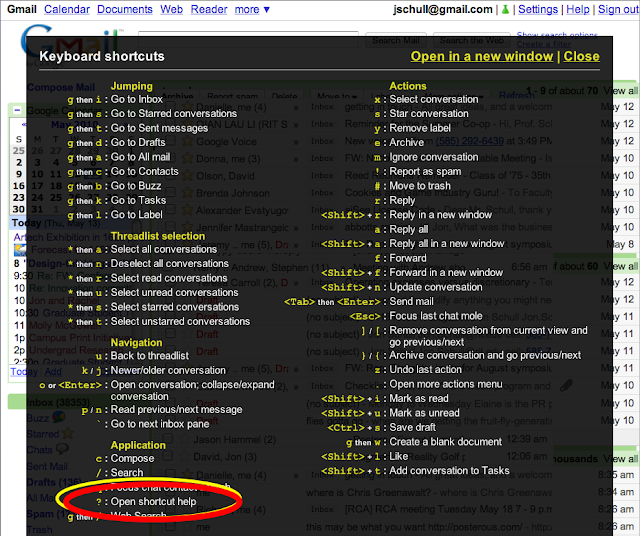Open Inbox (38353) label in sidebar

pos(58,402)
